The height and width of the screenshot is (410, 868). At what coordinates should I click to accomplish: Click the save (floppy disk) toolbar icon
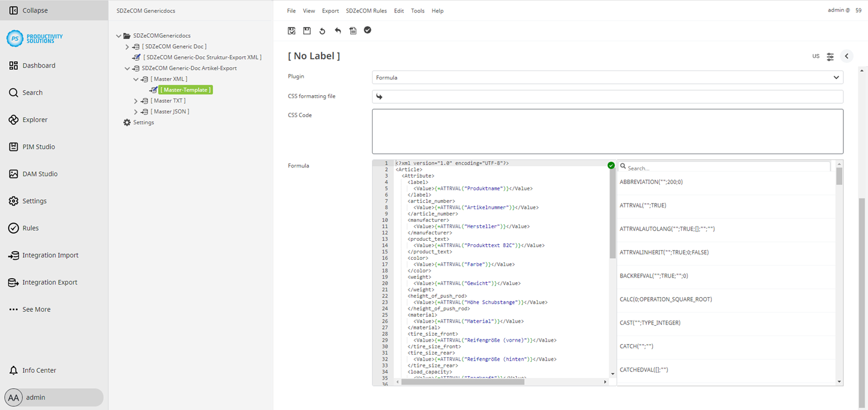(x=307, y=30)
